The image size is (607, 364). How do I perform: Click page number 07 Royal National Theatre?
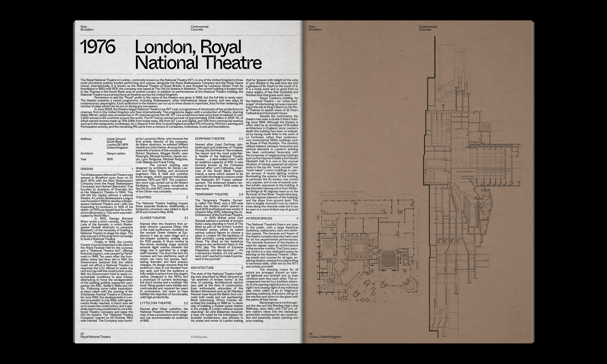point(95,335)
